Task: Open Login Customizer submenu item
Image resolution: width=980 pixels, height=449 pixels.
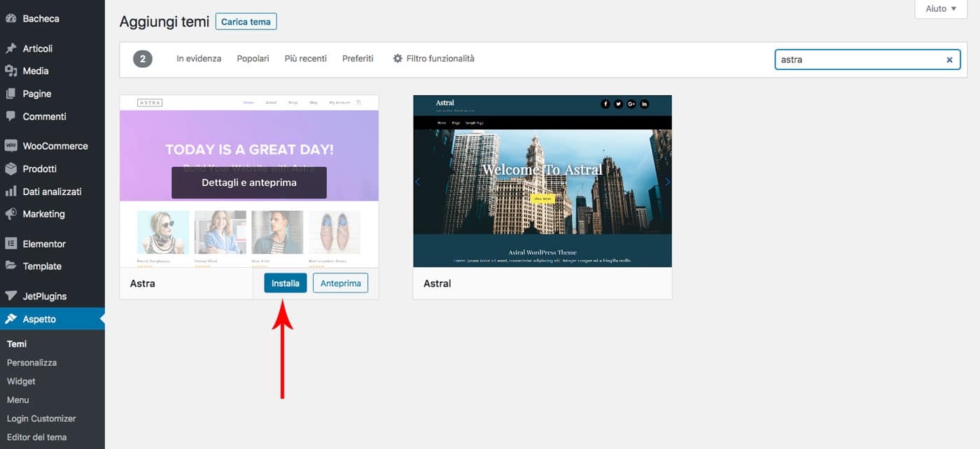Action: click(41, 418)
